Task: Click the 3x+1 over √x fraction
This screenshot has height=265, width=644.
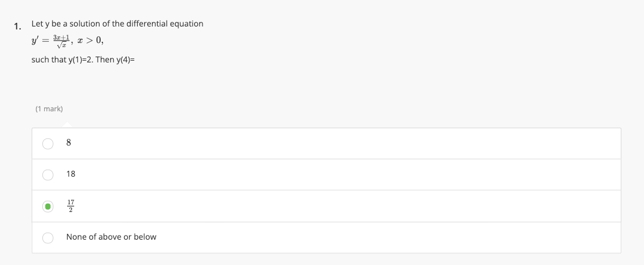Action: (61, 41)
